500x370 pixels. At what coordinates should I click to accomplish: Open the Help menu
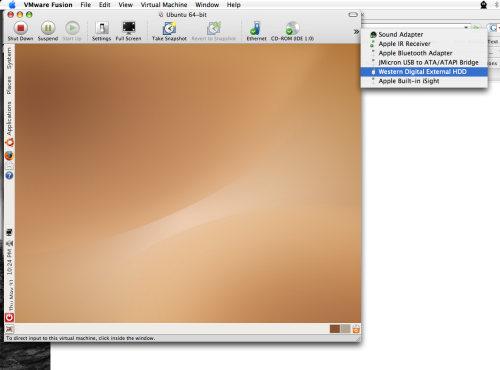(x=233, y=5)
